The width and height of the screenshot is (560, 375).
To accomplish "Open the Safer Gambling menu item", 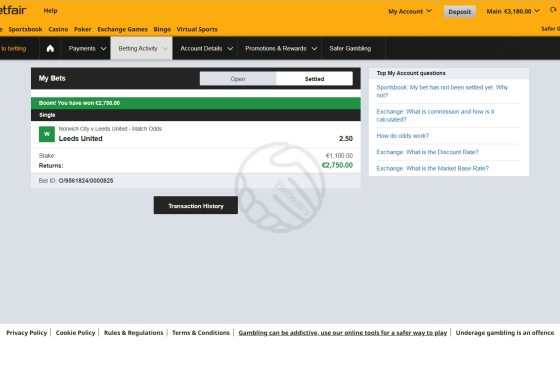I will point(350,48).
